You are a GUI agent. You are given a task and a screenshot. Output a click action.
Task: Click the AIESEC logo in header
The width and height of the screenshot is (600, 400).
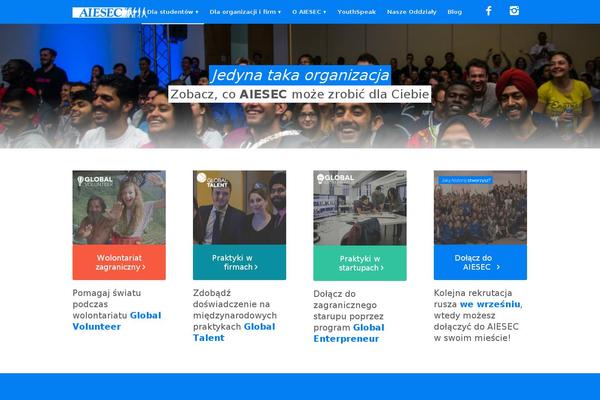point(109,12)
